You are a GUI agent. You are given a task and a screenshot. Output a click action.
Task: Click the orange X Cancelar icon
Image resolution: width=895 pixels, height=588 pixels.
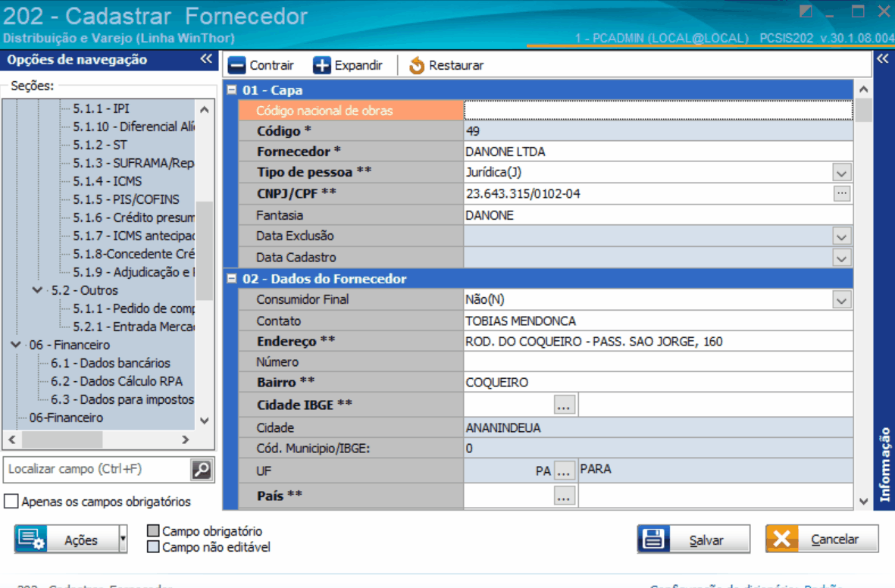coord(782,539)
